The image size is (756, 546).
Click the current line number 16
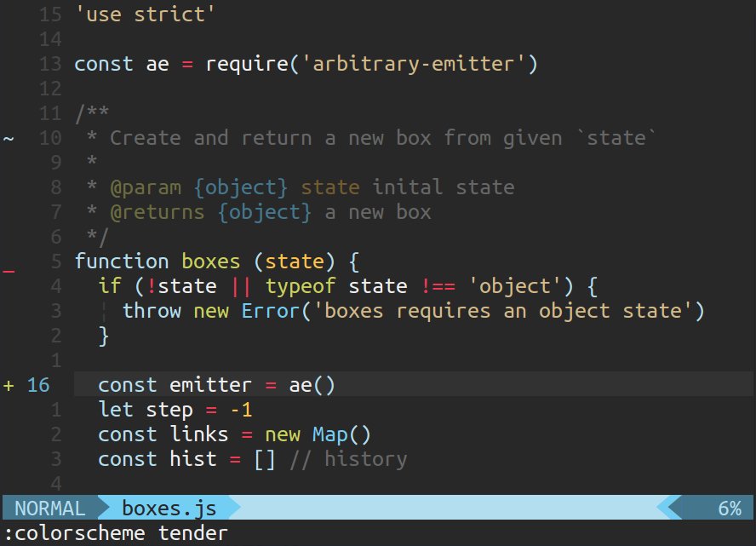click(x=38, y=385)
